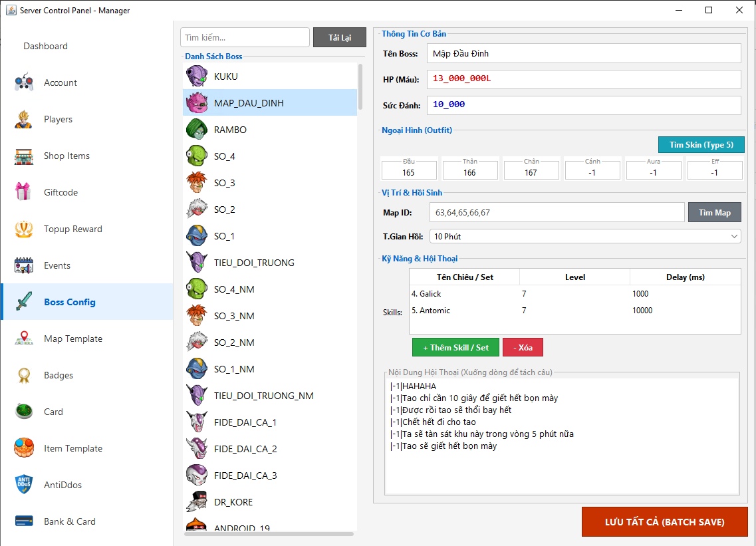This screenshot has height=546, width=756.
Task: Click the Sức Đánh damage field
Action: click(x=584, y=105)
